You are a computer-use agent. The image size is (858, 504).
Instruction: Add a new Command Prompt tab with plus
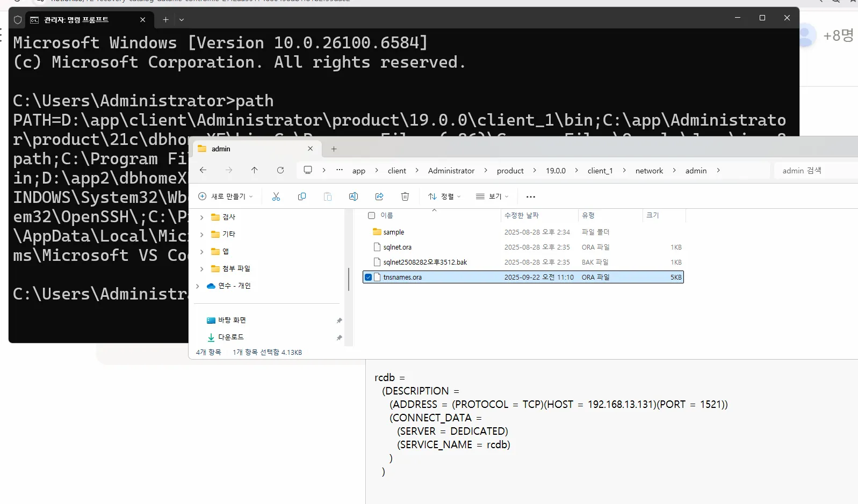tap(166, 20)
